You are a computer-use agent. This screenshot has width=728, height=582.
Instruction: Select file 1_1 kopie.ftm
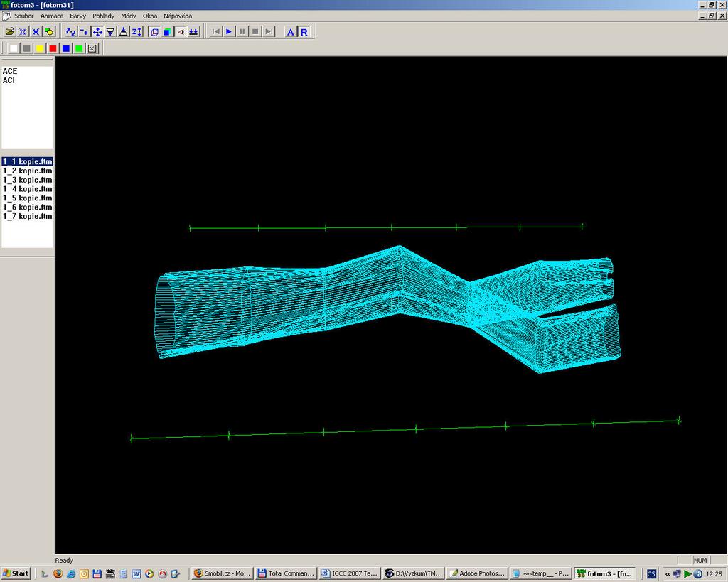(x=28, y=161)
